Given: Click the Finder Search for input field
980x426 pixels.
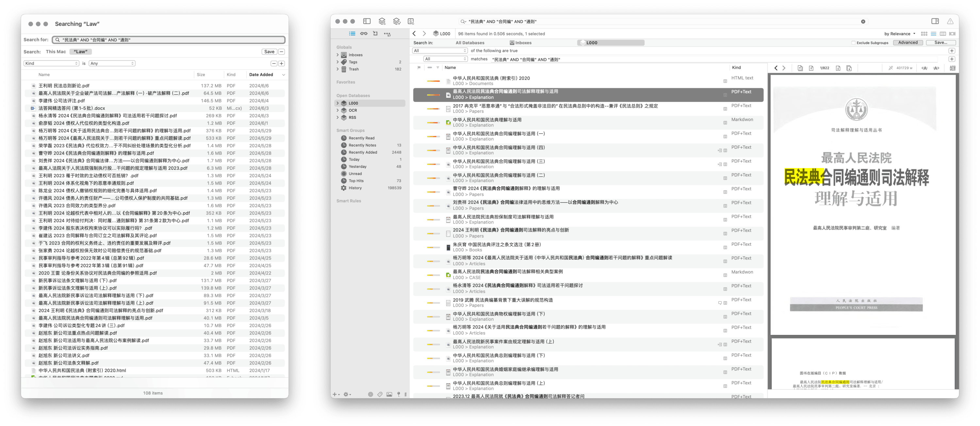Looking at the screenshot, I should pos(169,40).
